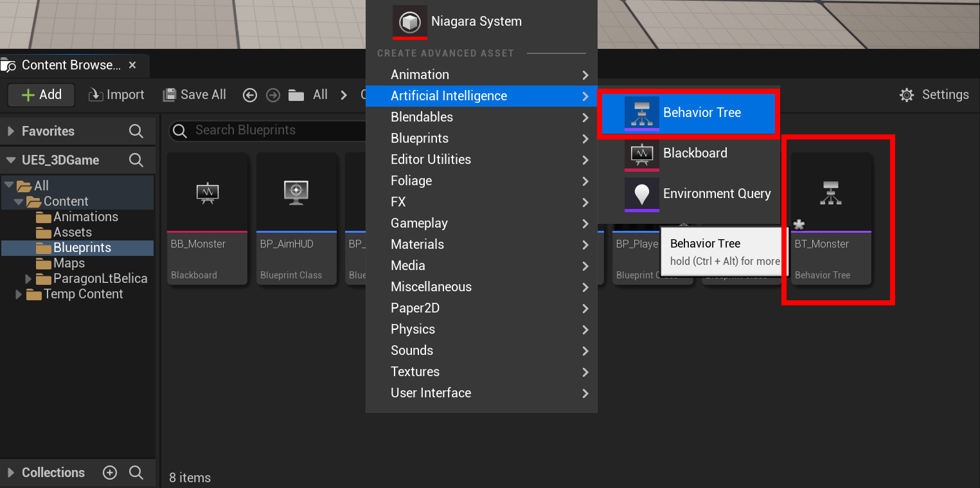The image size is (980, 488).
Task: Go back in Content Browser history
Action: coord(250,95)
